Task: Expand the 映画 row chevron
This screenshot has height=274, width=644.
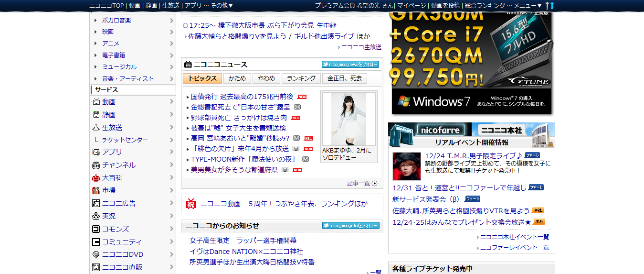Action: point(171,32)
